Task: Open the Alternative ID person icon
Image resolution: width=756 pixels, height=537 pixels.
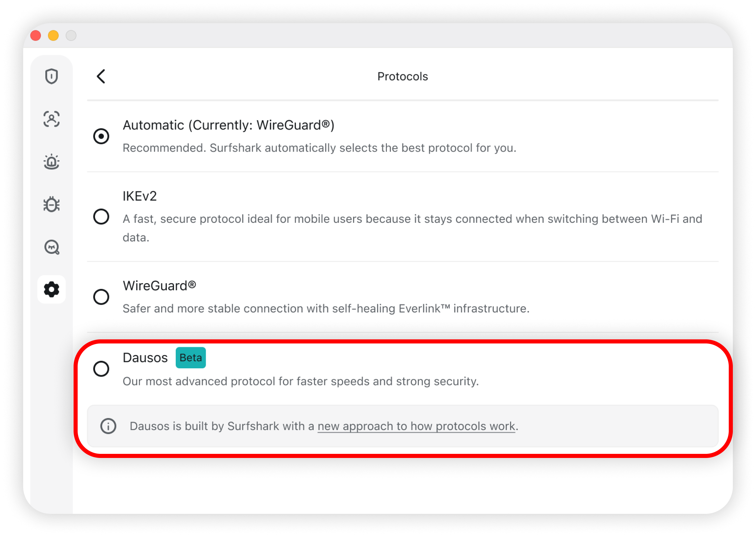Action: click(x=51, y=119)
